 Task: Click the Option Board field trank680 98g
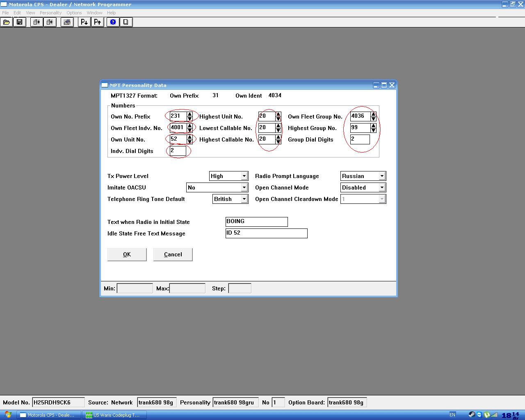tap(347, 402)
